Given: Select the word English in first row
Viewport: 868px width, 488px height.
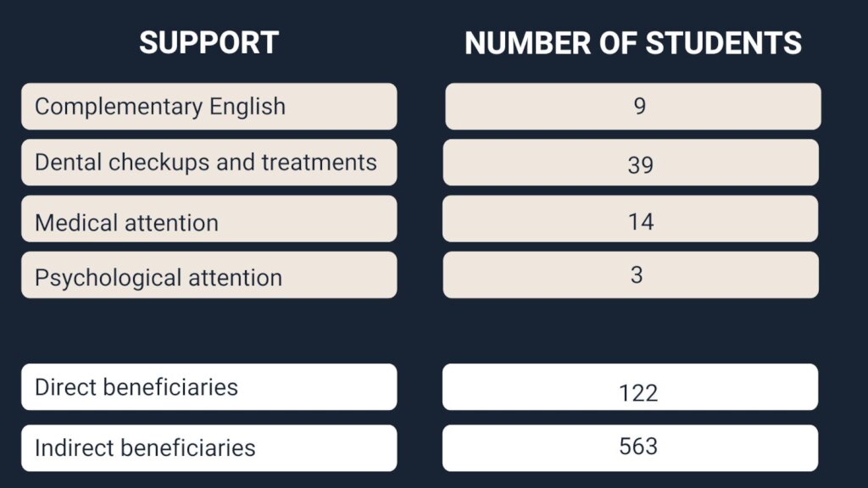Looking at the screenshot, I should tap(248, 107).
